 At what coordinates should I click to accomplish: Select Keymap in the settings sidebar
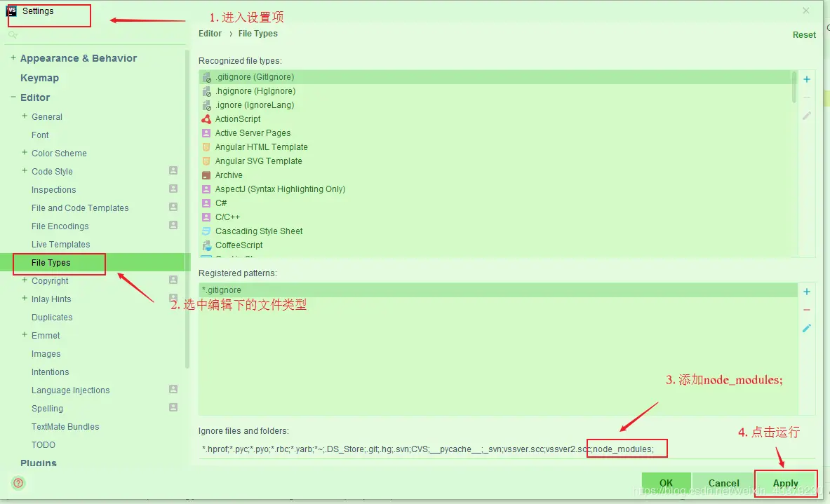(x=39, y=78)
